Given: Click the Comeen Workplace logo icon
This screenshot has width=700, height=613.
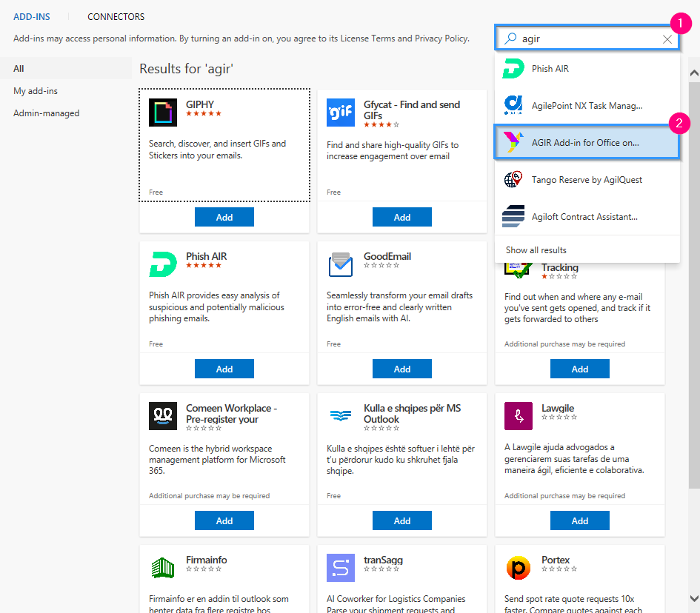Looking at the screenshot, I should click(x=162, y=416).
